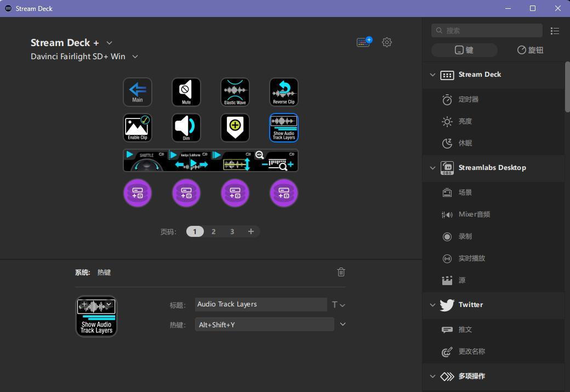Collapse the Twitter category
Screen dimensions: 570x392
point(432,305)
